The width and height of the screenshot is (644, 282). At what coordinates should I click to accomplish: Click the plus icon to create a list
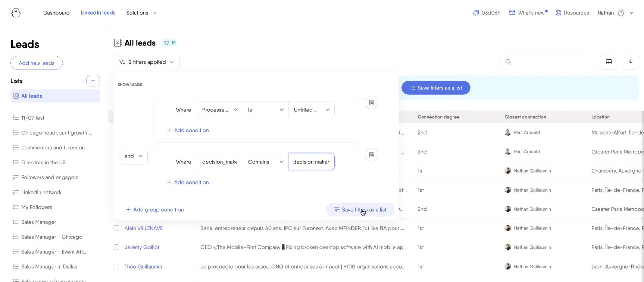pos(93,81)
